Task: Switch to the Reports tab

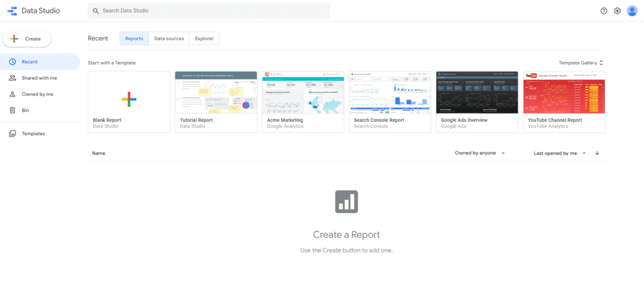Action: click(134, 39)
